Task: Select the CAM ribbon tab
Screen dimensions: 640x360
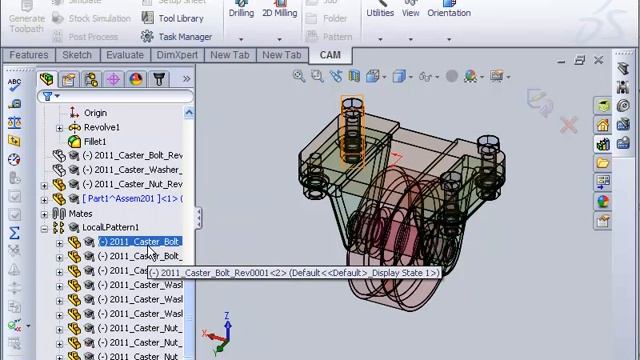Action: pos(330,55)
